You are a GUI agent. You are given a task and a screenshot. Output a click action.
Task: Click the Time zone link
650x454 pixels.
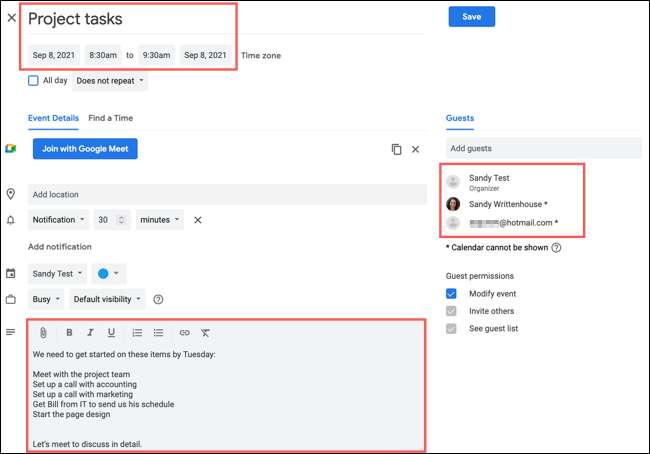(x=261, y=56)
